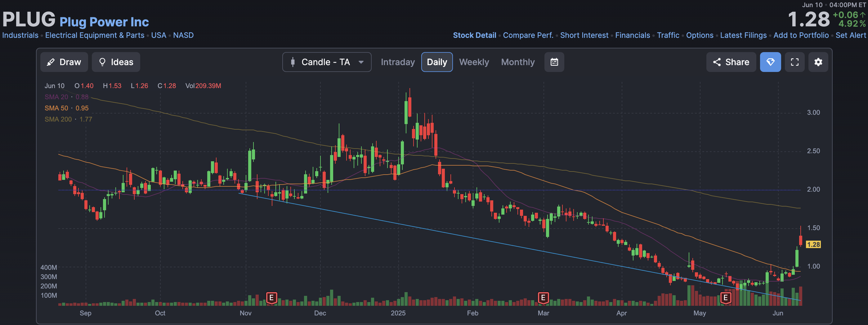868x325 pixels.
Task: Click the dropdown arrow of Candle - TA
Action: (x=361, y=62)
